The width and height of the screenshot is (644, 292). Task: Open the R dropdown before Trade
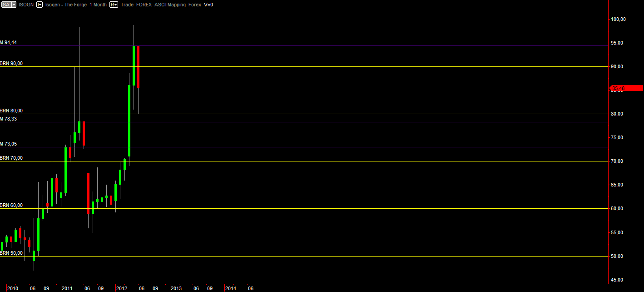pos(114,5)
